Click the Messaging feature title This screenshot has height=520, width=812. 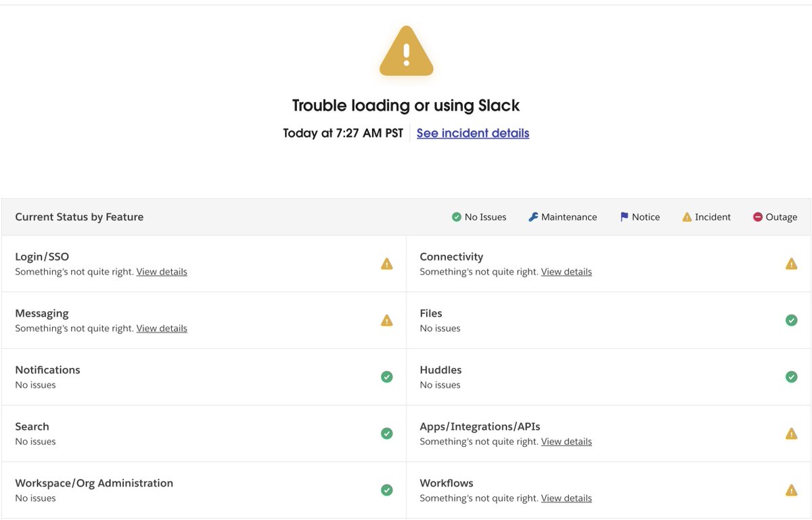point(42,314)
